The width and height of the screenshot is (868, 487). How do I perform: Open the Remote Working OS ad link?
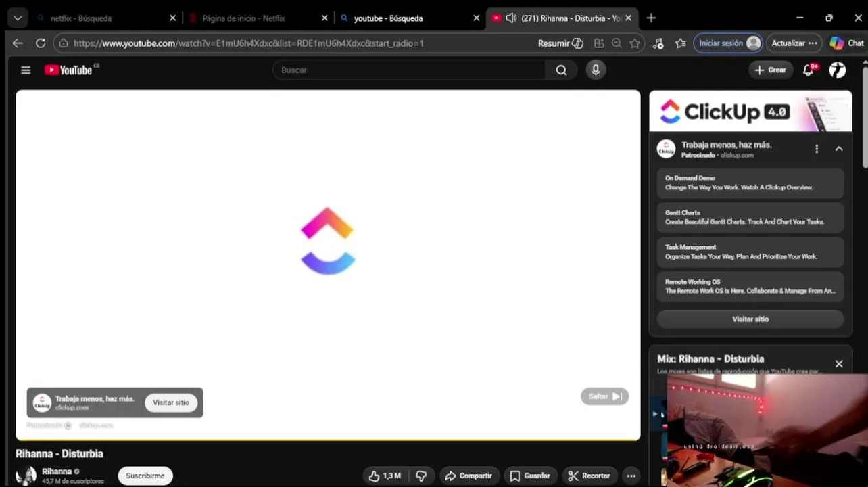(x=750, y=286)
